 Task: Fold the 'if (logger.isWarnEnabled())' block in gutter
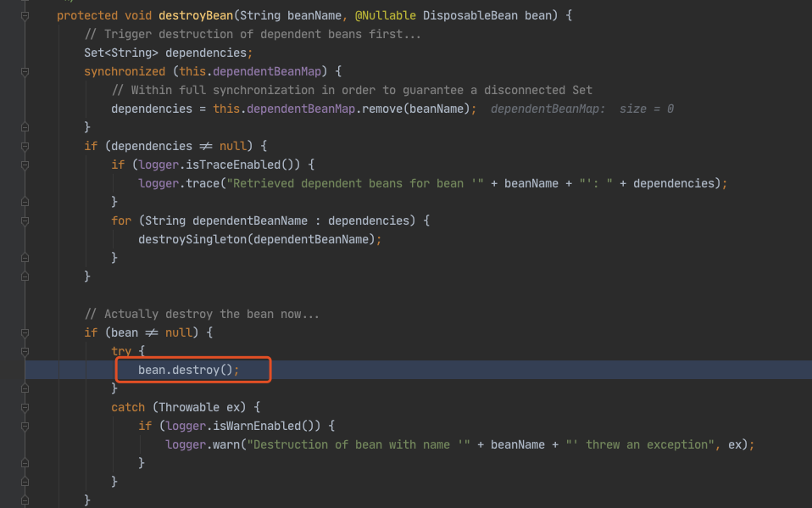[25, 426]
